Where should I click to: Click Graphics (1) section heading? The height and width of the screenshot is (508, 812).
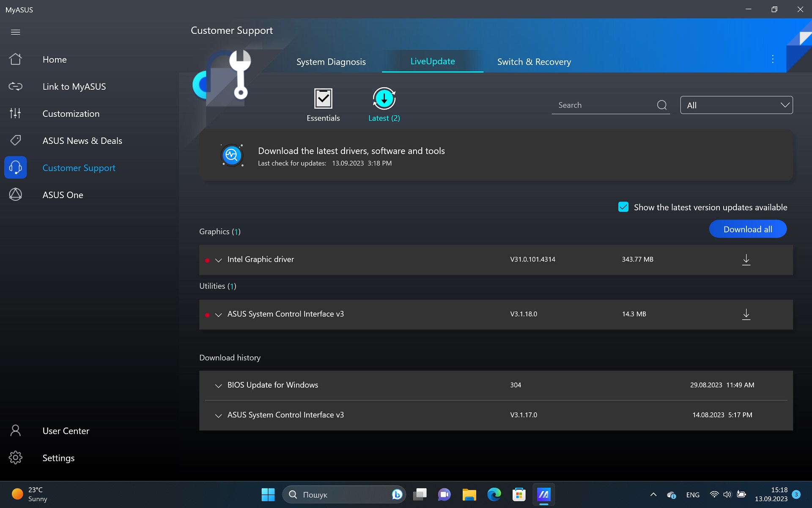(219, 232)
